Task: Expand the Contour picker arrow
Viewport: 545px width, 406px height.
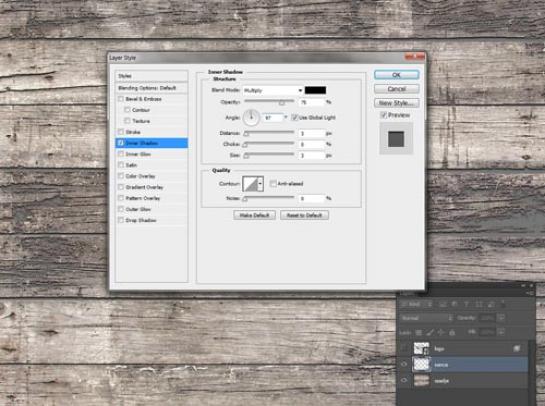Action: [260, 184]
